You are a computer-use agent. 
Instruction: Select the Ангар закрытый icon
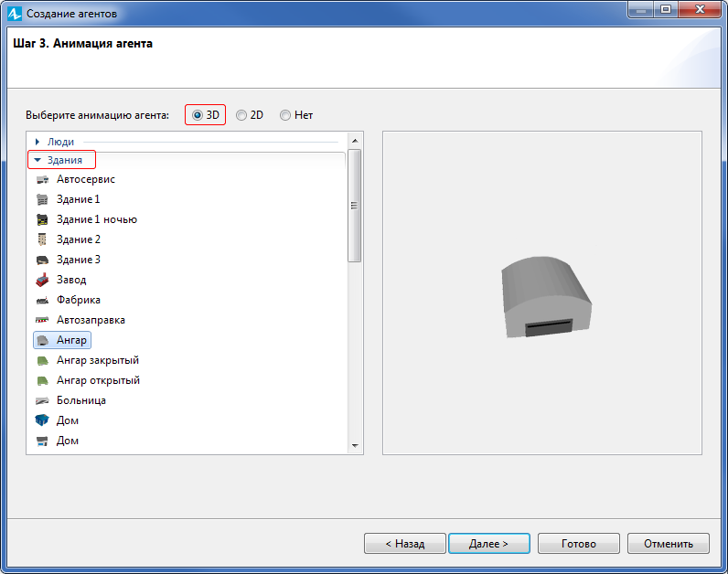tap(42, 360)
